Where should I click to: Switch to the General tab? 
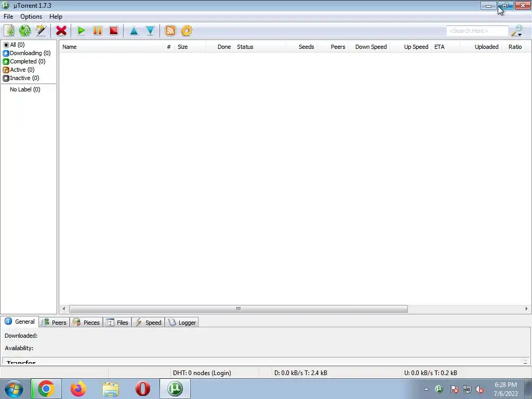20,322
